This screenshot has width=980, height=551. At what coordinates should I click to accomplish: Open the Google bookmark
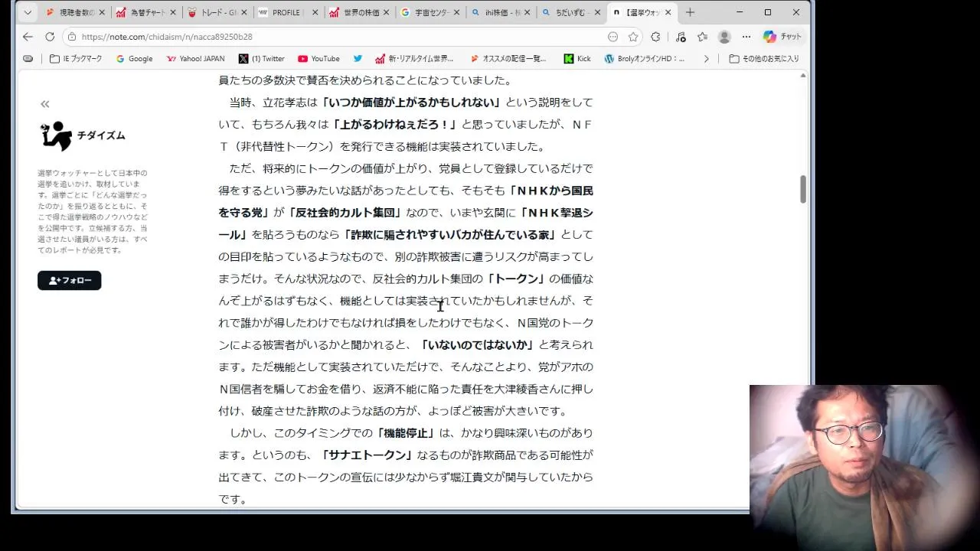134,59
